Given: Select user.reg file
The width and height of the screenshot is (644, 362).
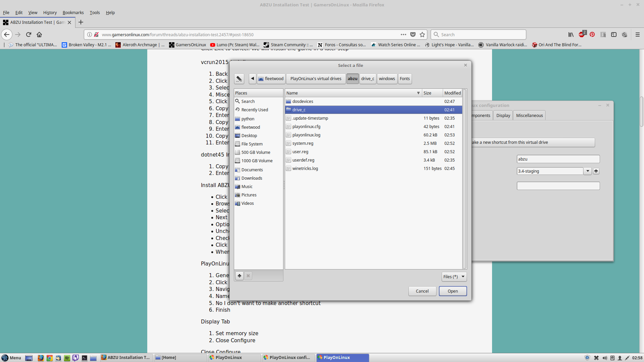Looking at the screenshot, I should (x=374, y=152).
